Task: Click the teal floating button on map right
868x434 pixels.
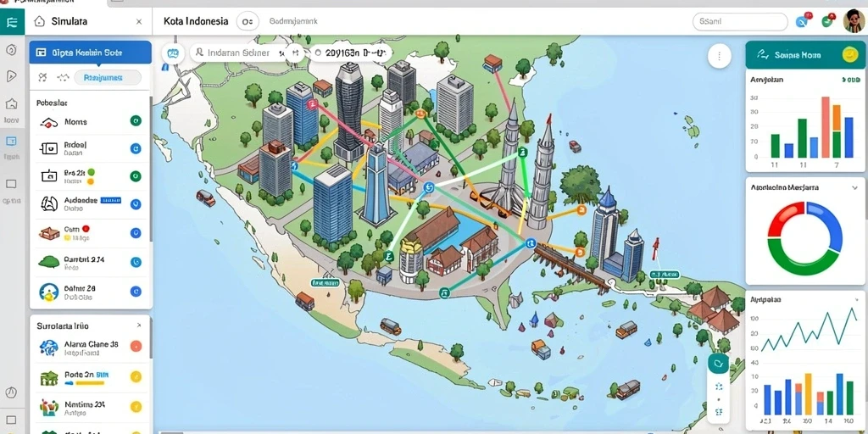Action: (719, 364)
